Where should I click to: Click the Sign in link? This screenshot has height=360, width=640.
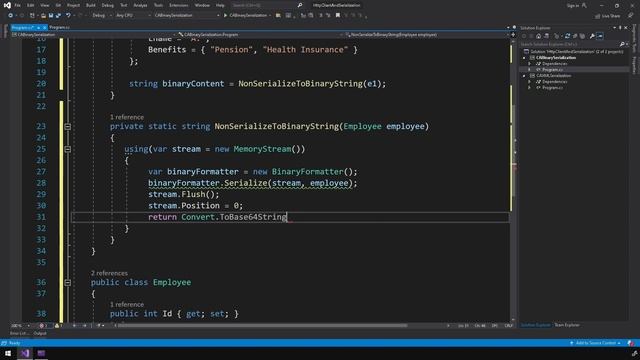coord(573,5)
